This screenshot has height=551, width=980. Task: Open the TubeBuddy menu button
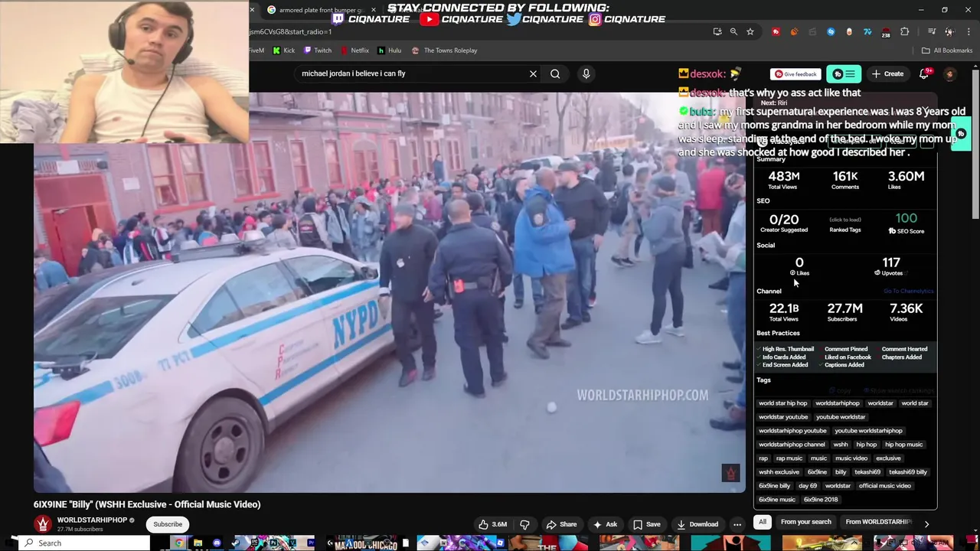tap(844, 73)
